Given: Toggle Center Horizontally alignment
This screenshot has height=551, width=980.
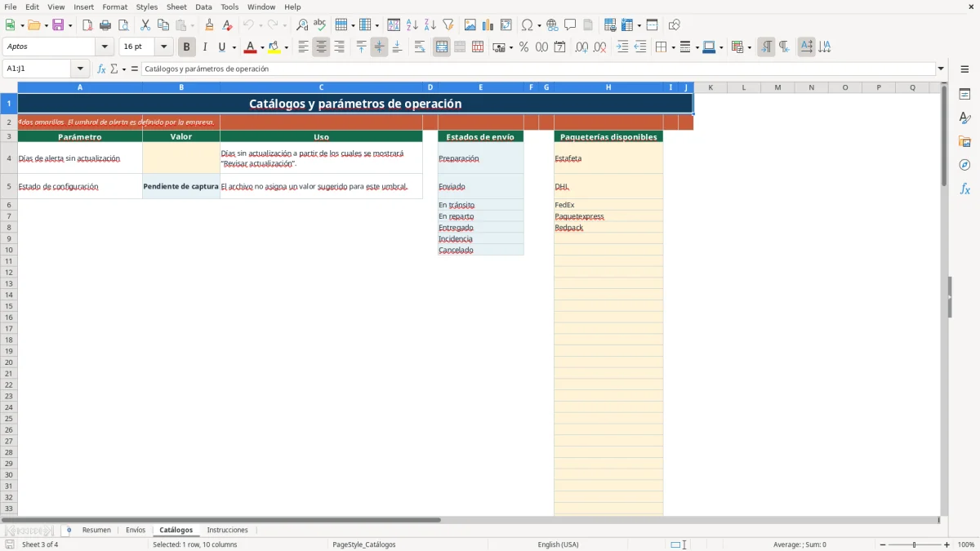Looking at the screenshot, I should click(x=321, y=47).
